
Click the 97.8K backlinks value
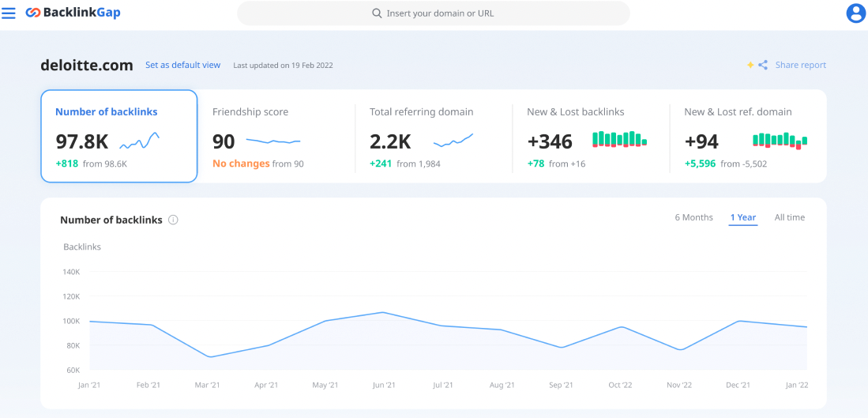(82, 141)
